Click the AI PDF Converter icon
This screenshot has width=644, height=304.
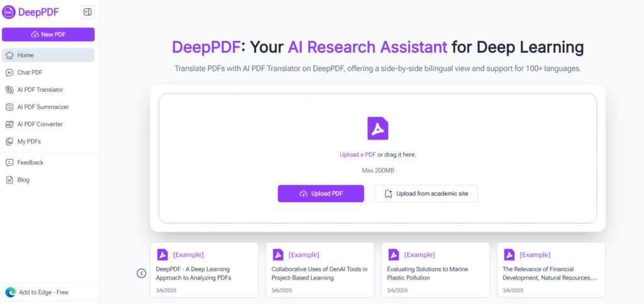[9, 124]
